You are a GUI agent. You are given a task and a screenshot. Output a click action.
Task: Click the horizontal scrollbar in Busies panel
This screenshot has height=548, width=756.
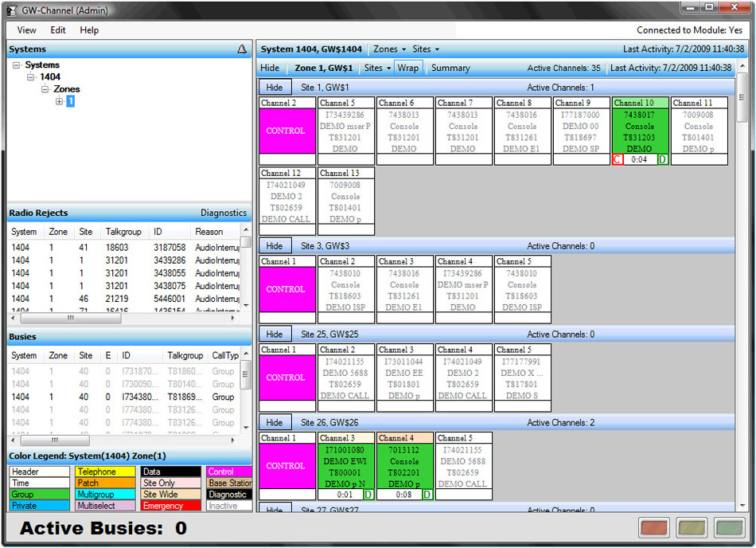(54, 440)
